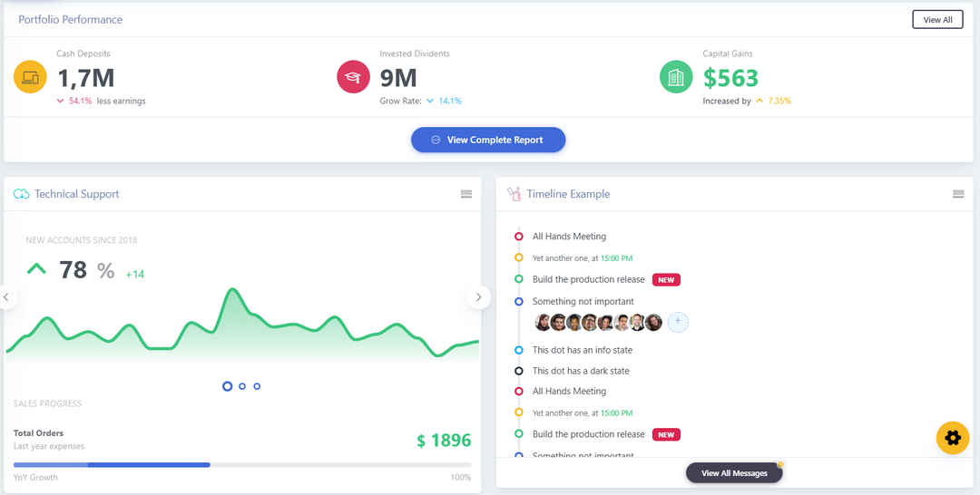Click the View All button
Image resolution: width=980 pixels, height=495 pixels.
click(x=937, y=19)
